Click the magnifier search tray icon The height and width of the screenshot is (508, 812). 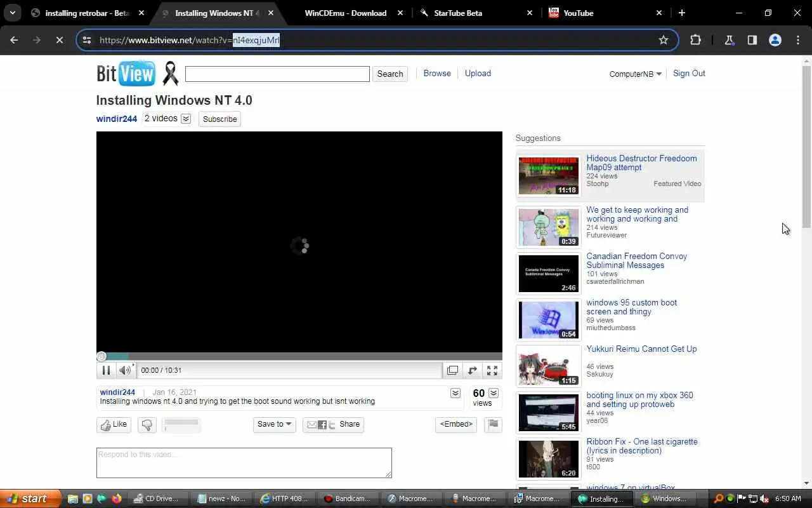point(718,498)
